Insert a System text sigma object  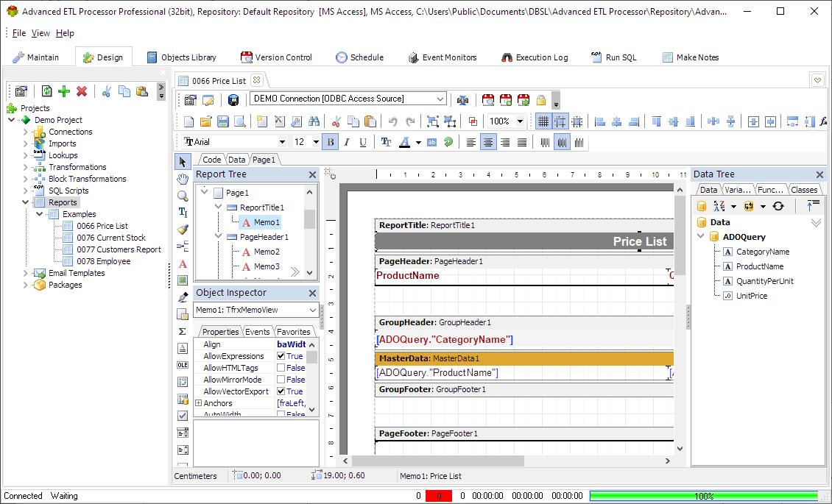click(x=183, y=331)
